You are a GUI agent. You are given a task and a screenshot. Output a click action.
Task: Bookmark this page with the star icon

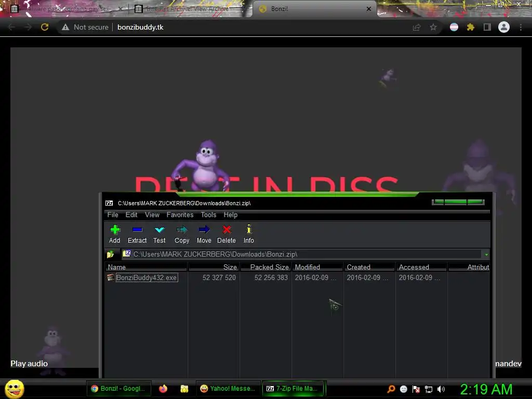tap(433, 27)
